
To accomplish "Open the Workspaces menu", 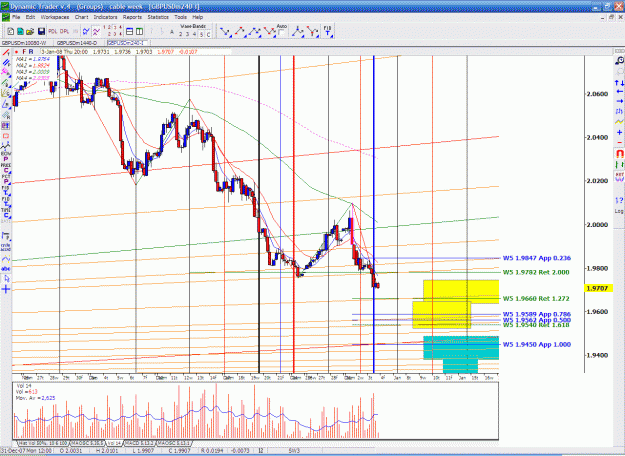I will pos(55,17).
